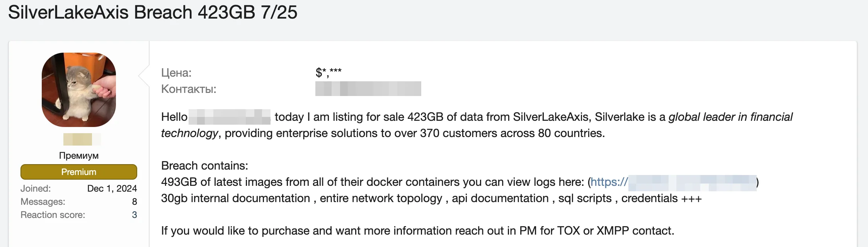Click the blurred mention after Hello
868x247 pixels.
pos(230,117)
